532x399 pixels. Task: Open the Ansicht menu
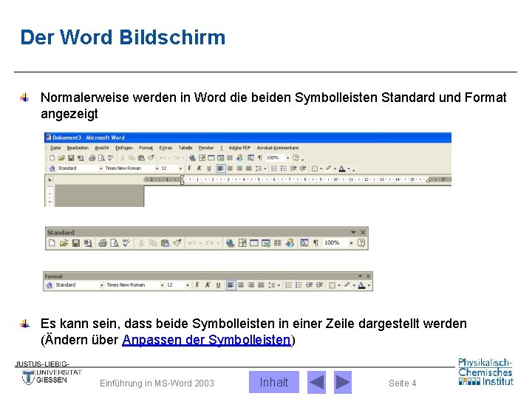click(x=102, y=148)
